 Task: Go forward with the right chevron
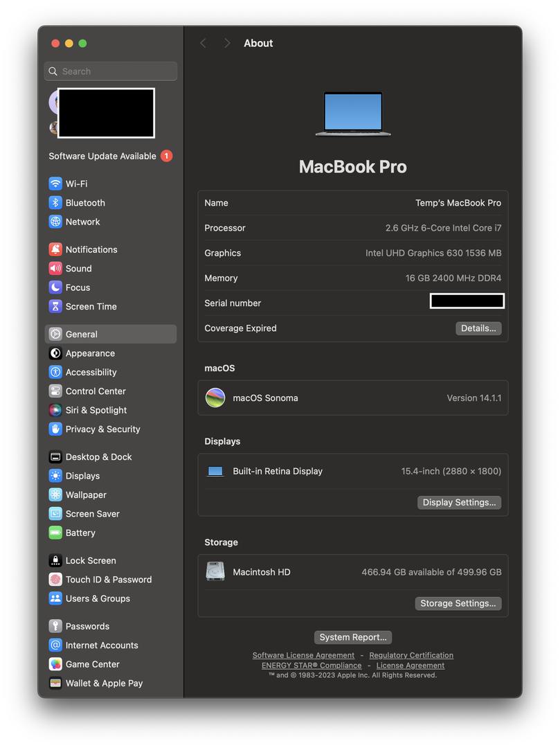click(x=227, y=44)
